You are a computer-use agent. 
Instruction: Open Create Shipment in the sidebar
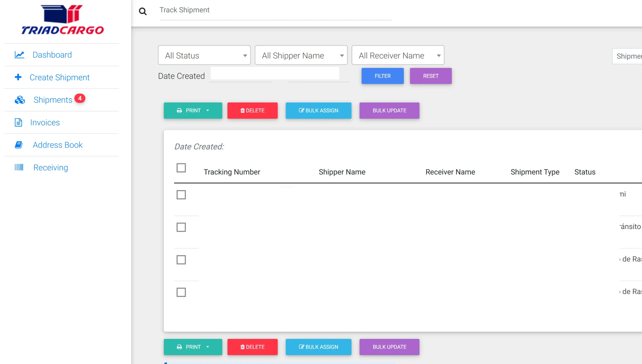click(x=59, y=77)
